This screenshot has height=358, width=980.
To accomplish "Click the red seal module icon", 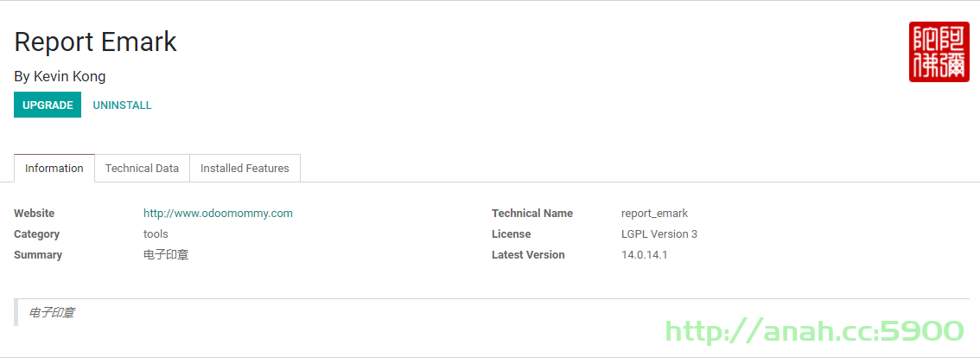I will point(939,52).
